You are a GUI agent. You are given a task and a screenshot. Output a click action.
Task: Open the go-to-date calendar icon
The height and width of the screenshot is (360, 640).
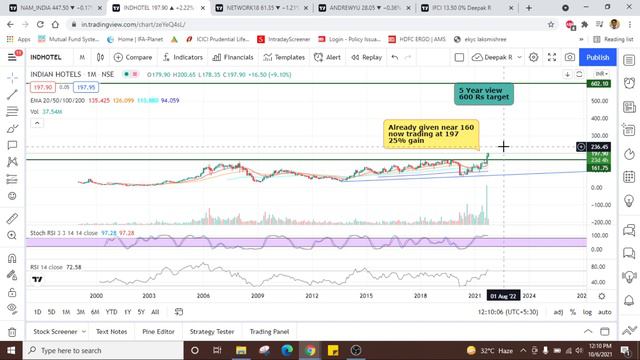(179, 312)
